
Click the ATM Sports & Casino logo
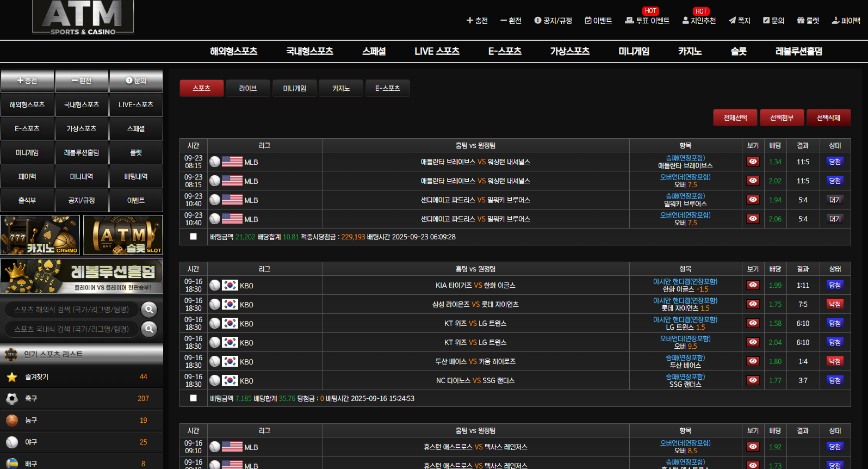click(83, 18)
